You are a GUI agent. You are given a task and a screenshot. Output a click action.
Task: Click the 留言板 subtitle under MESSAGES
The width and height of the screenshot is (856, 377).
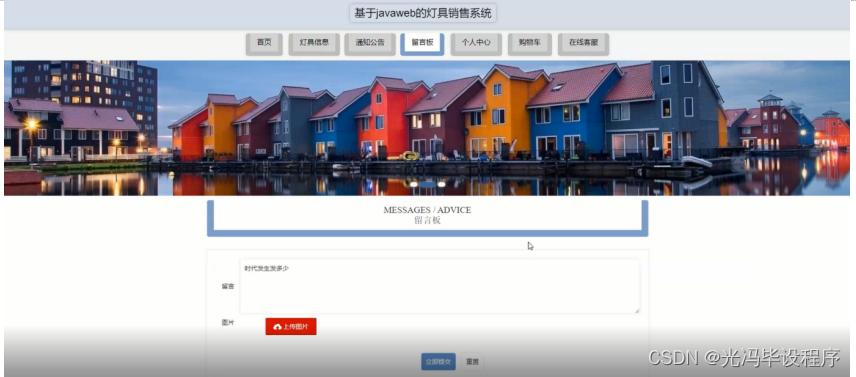427,220
